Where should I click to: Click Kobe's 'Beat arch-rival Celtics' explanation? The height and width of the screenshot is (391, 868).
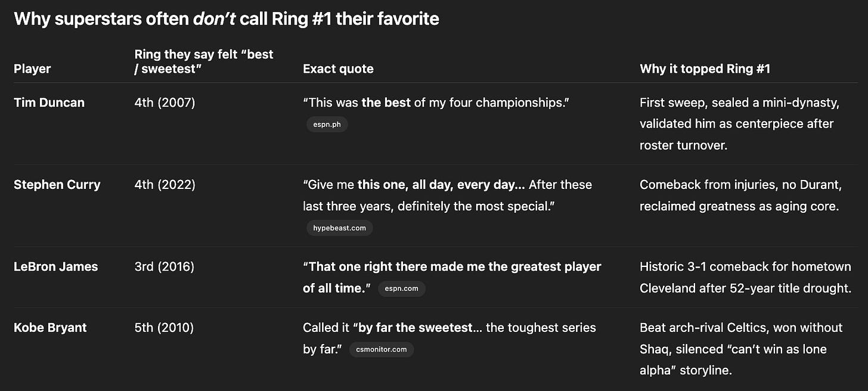[741, 349]
